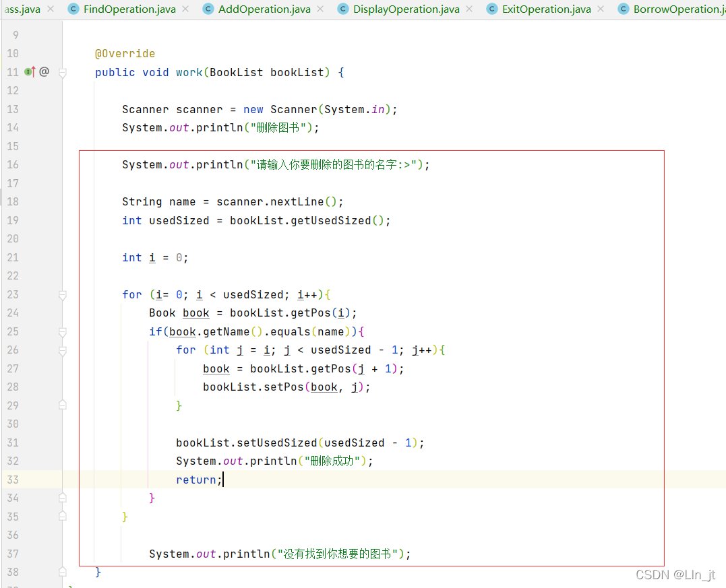Switch to the BorrowOperation.java tab
Viewport: 726px width, 588px height.
click(679, 9)
